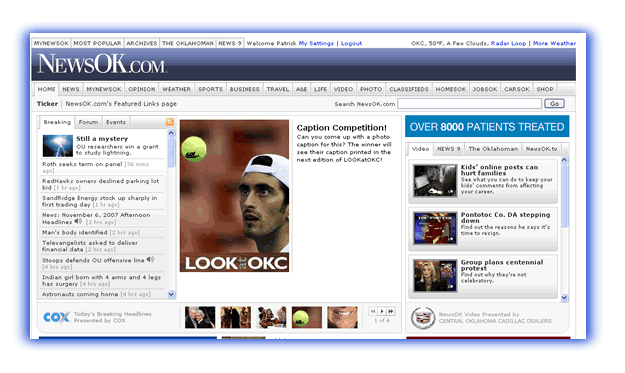Click the Cadillac dealers logo

[423, 318]
